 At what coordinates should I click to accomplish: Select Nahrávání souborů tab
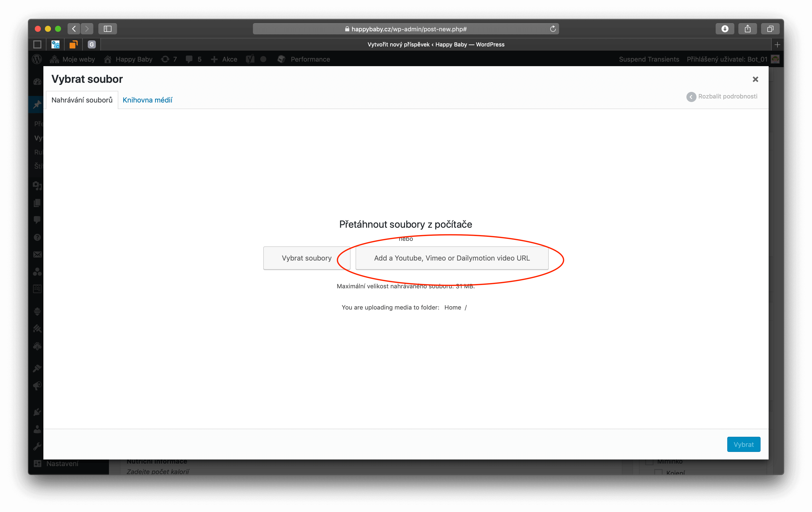(82, 100)
